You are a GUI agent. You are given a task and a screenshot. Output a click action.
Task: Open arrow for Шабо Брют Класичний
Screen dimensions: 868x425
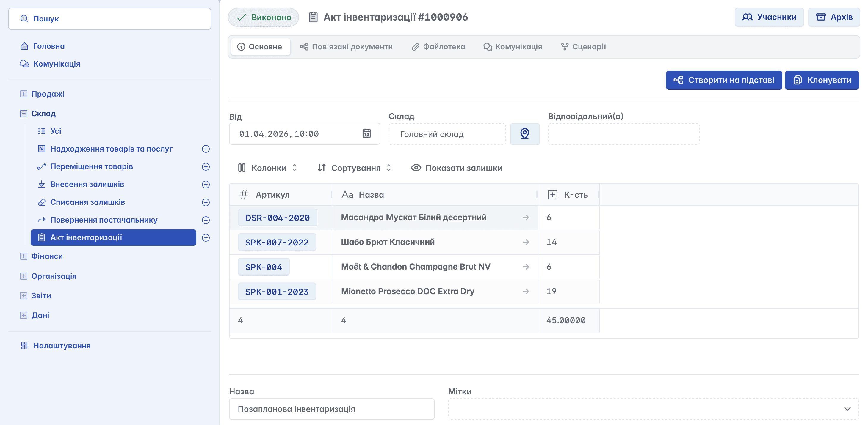point(526,242)
